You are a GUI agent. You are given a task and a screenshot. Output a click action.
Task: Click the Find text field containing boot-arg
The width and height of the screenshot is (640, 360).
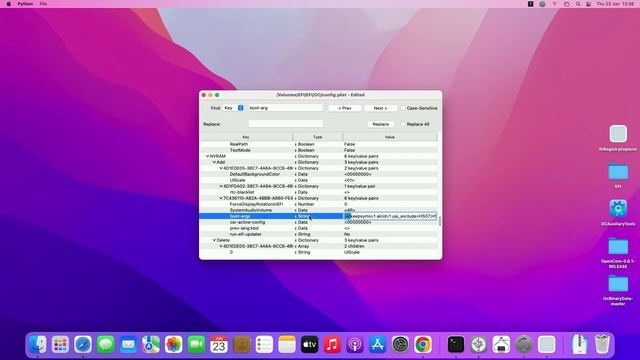click(285, 108)
